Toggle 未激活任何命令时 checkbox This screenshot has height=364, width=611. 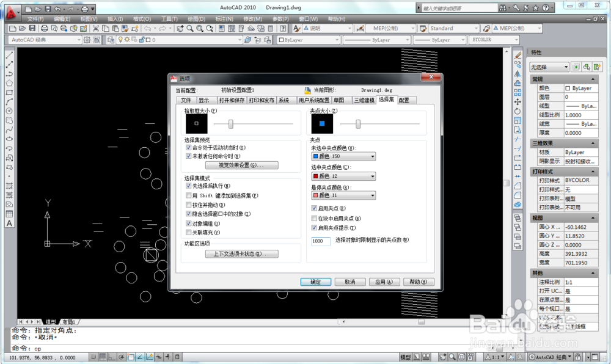tap(189, 156)
